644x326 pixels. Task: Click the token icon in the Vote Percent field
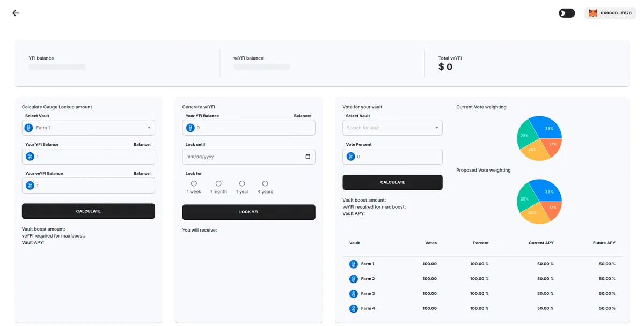pyautogui.click(x=351, y=157)
